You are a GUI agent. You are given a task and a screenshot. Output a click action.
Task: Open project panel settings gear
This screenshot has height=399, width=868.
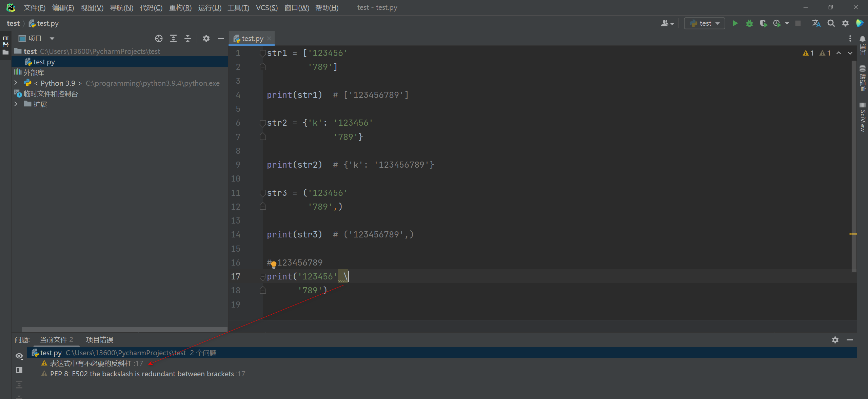(206, 39)
